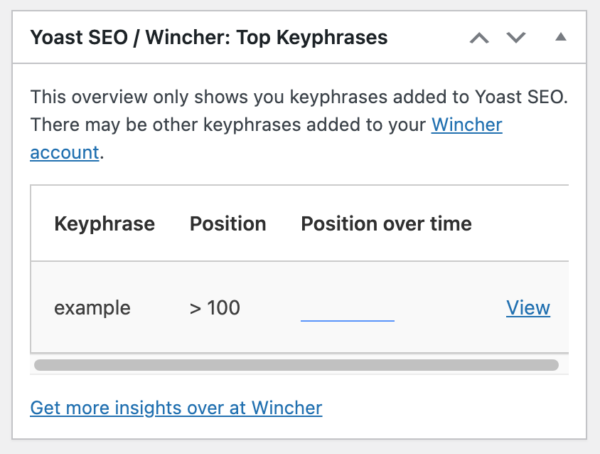Open the Wincher account link

[x=466, y=126]
